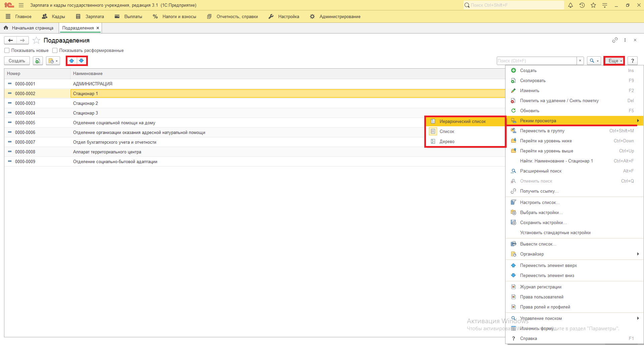This screenshot has width=644, height=346.
Task: Open Журнал регистрации
Action: tap(574, 287)
